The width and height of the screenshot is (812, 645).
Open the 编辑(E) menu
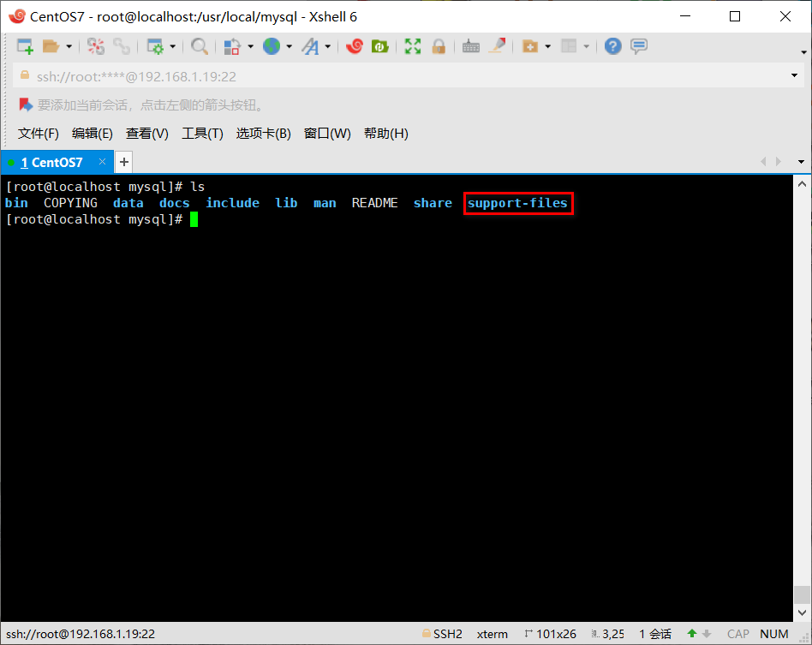pyautogui.click(x=93, y=134)
